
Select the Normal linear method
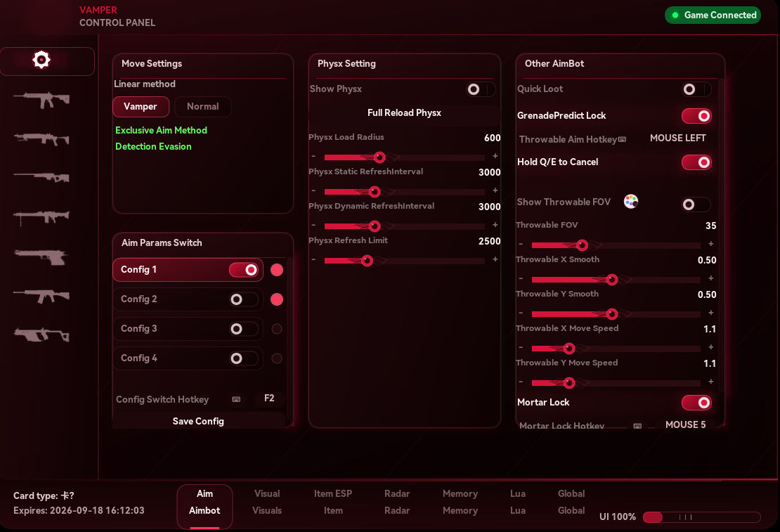(x=203, y=107)
